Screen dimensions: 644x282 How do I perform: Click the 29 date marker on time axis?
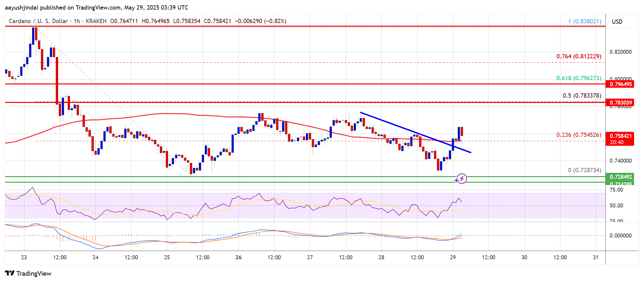coord(453,257)
